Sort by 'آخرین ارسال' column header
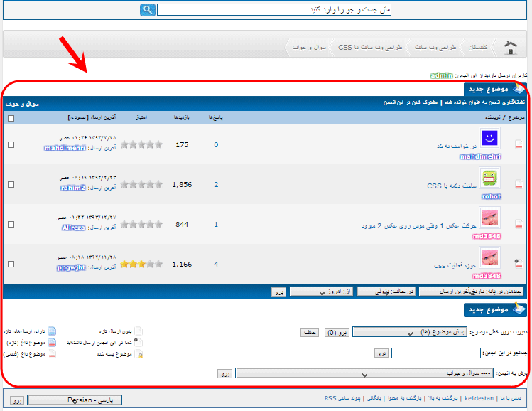Viewport: 532px width, 411px height. [x=103, y=117]
